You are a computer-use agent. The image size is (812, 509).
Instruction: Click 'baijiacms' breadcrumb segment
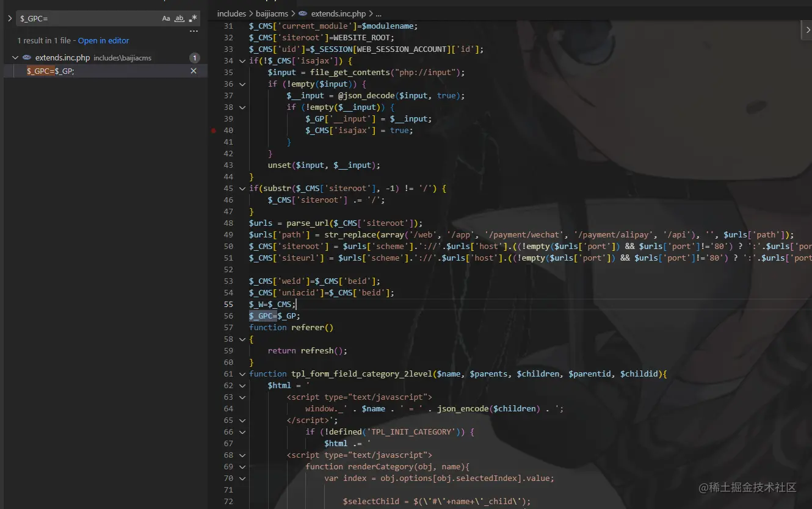pyautogui.click(x=272, y=13)
